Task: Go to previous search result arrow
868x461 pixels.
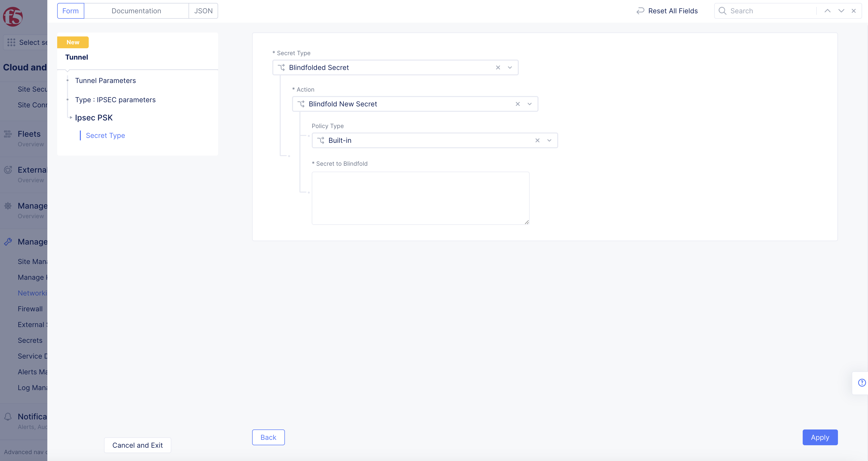Action: click(827, 11)
